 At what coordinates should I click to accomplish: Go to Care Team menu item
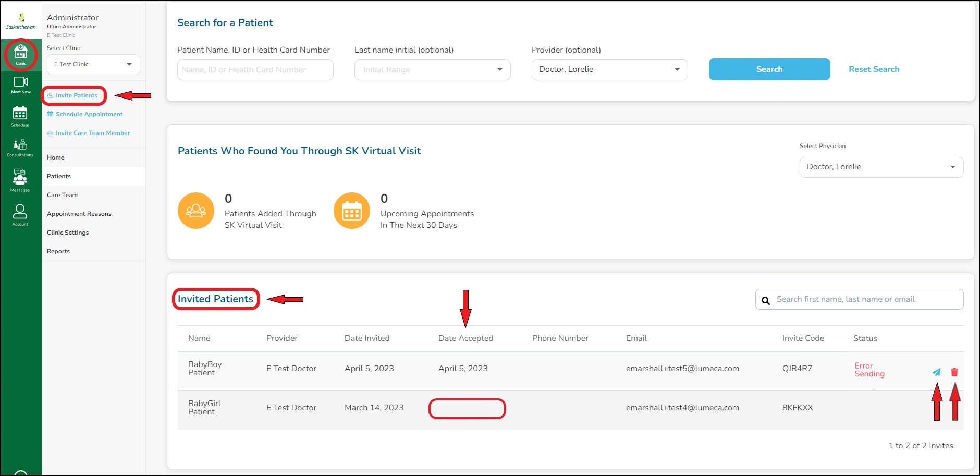point(63,195)
